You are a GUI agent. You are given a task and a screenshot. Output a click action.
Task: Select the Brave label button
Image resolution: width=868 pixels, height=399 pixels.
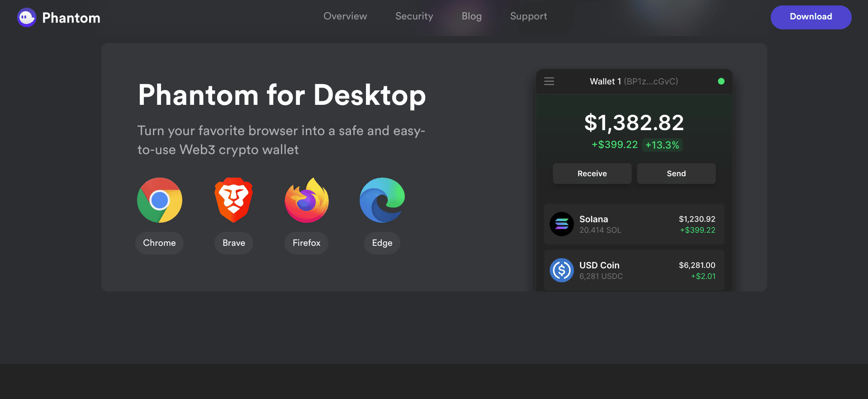pos(233,243)
